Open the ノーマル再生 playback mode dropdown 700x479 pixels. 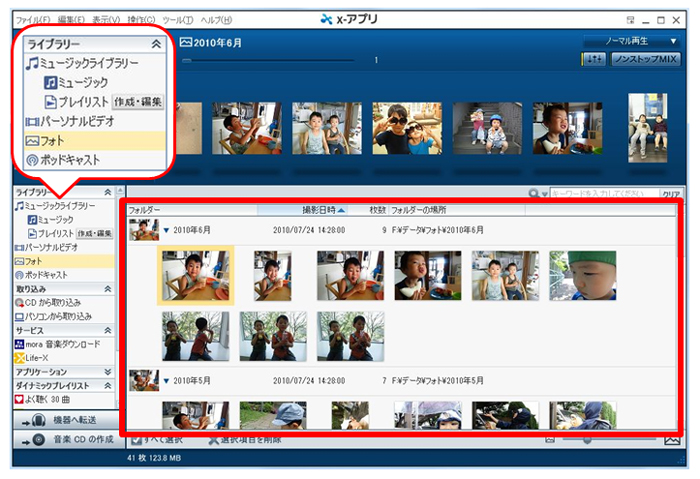[x=632, y=41]
